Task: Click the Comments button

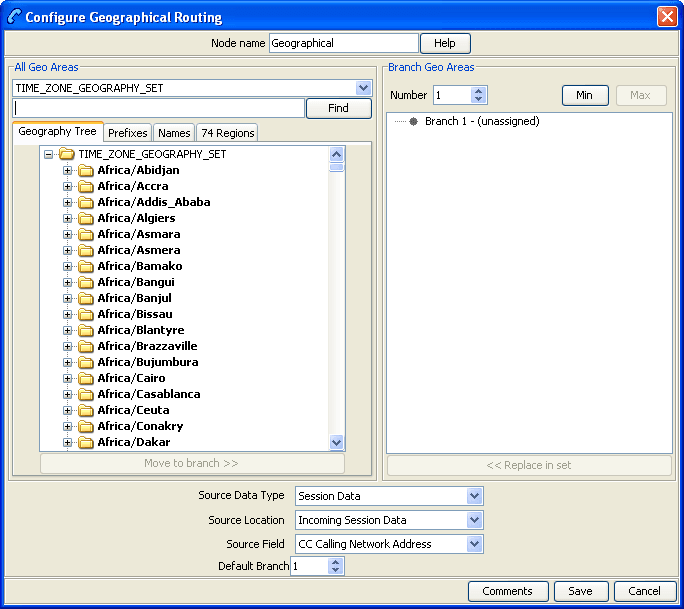Action: 508,591
